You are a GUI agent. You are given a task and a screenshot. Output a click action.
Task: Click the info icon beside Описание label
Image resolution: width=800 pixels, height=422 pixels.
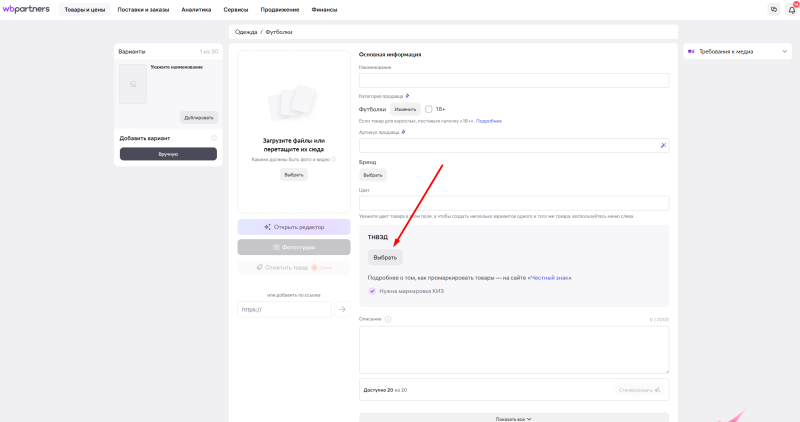388,319
